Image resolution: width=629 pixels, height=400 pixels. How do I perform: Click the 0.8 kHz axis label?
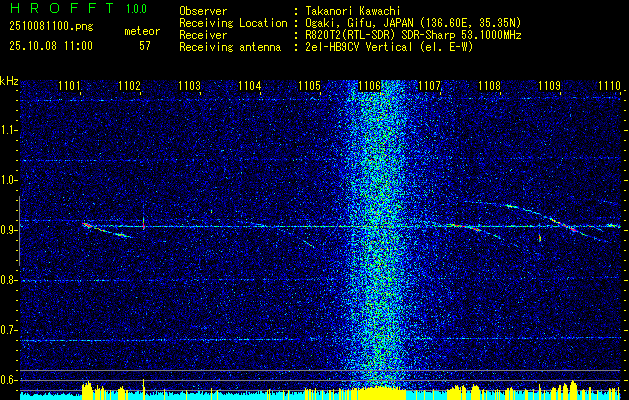8,280
